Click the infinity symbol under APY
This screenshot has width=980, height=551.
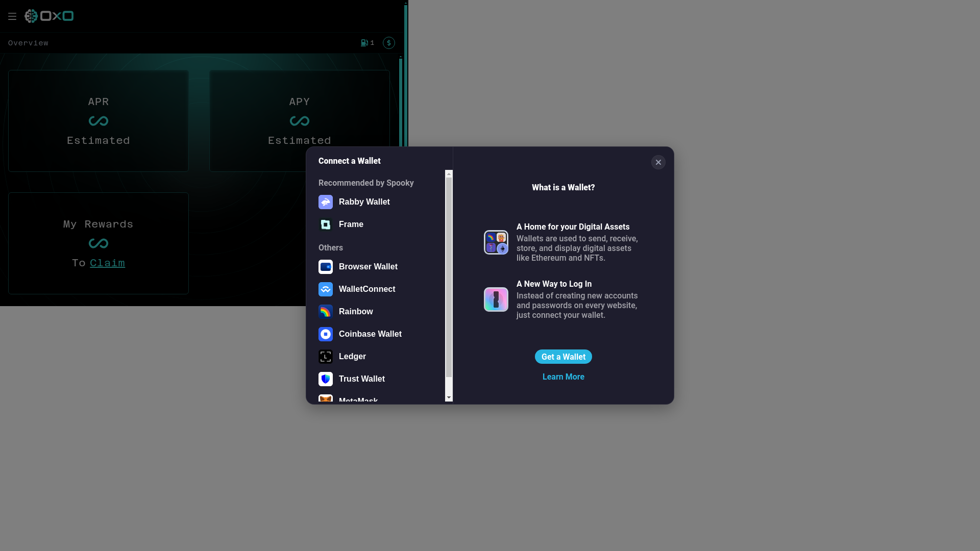tap(300, 121)
